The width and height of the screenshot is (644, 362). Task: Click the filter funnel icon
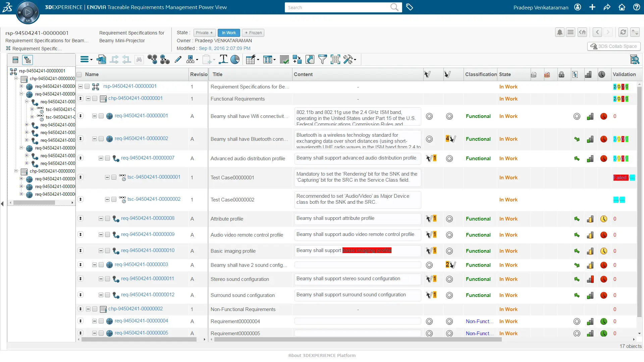pyautogui.click(x=322, y=60)
